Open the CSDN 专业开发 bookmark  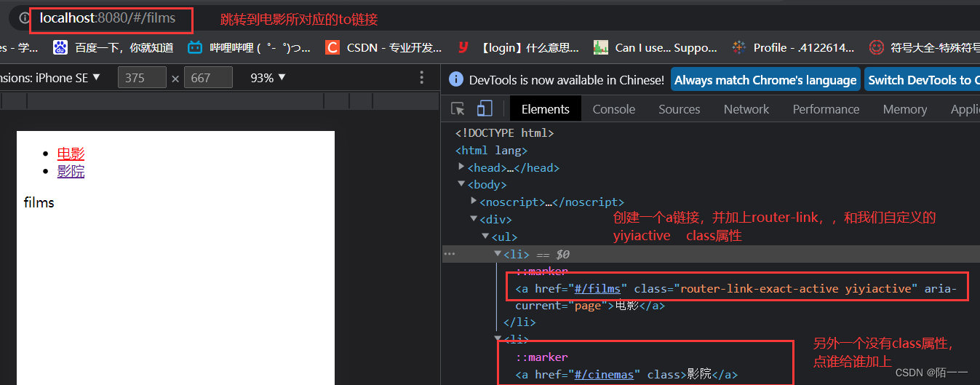click(x=384, y=48)
